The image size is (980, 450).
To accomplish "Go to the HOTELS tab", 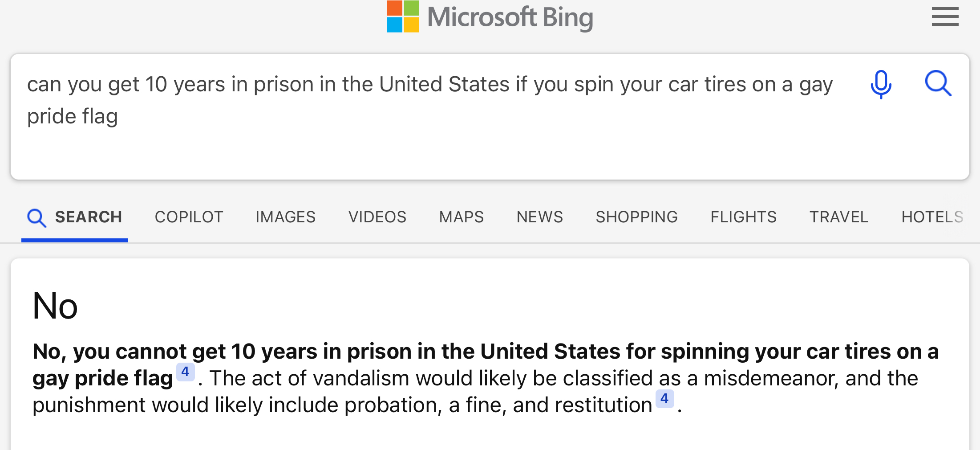I will 932,217.
